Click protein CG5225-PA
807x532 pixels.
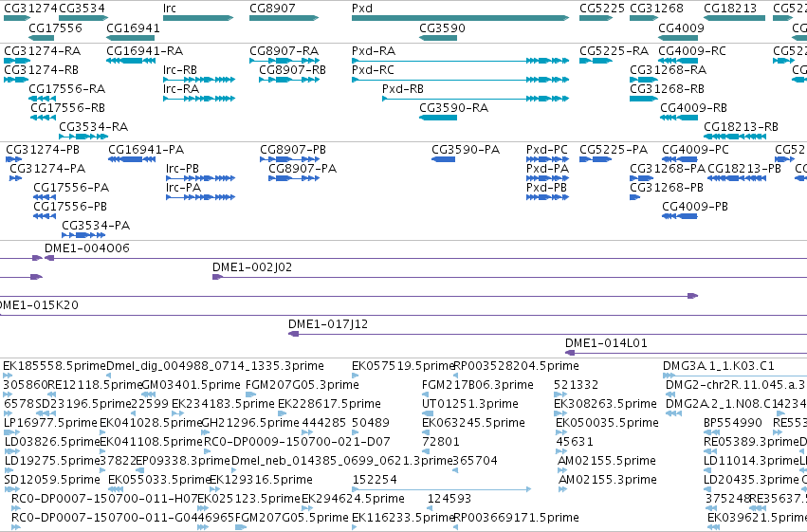click(x=596, y=159)
